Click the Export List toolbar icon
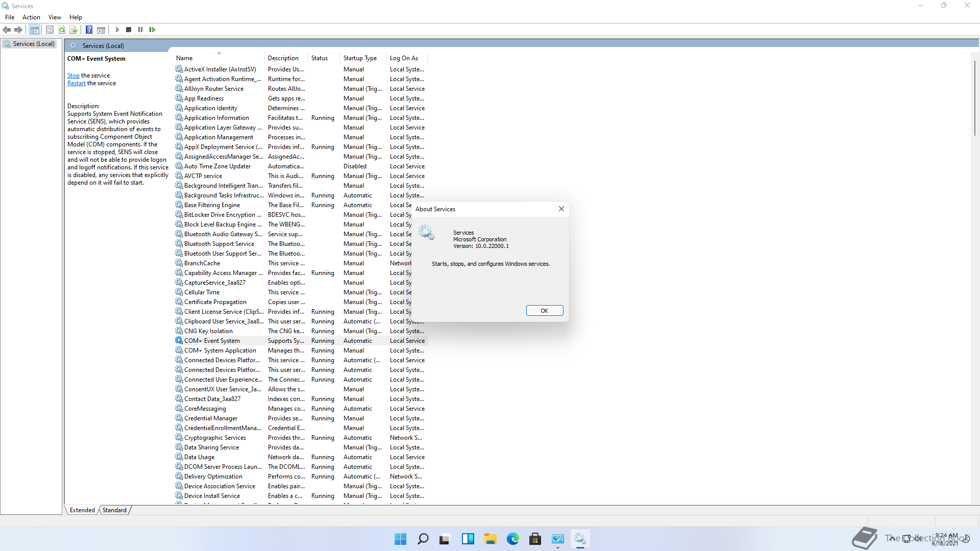980x551 pixels. pyautogui.click(x=73, y=30)
